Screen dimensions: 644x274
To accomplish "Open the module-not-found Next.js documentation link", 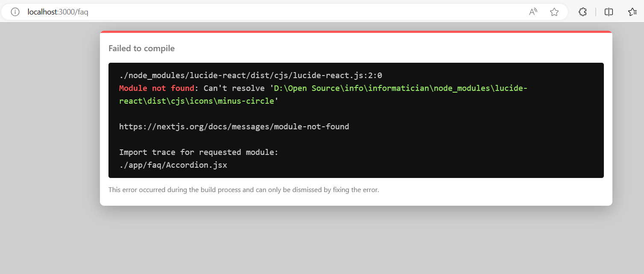I will point(234,126).
